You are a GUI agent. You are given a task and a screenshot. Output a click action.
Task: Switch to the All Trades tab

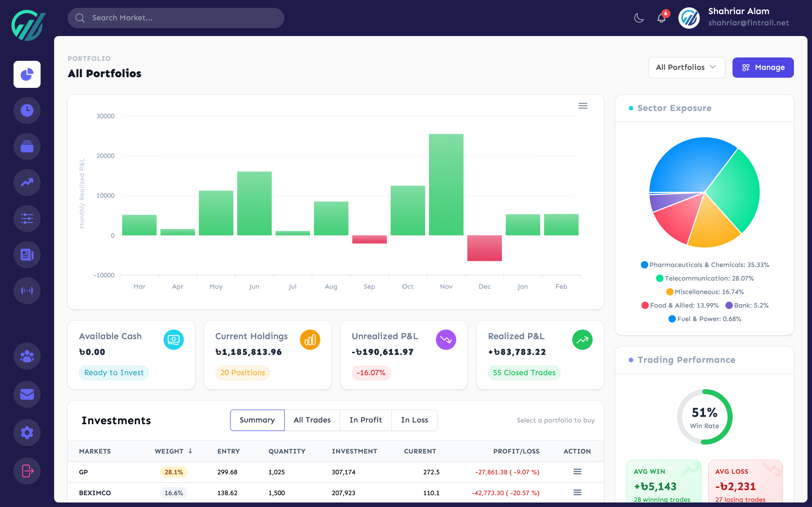point(312,420)
